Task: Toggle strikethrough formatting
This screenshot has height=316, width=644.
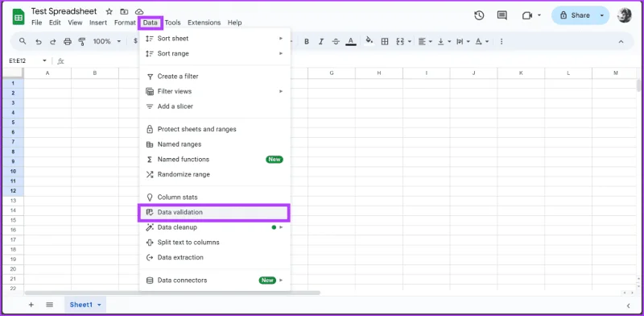Action: (336, 42)
